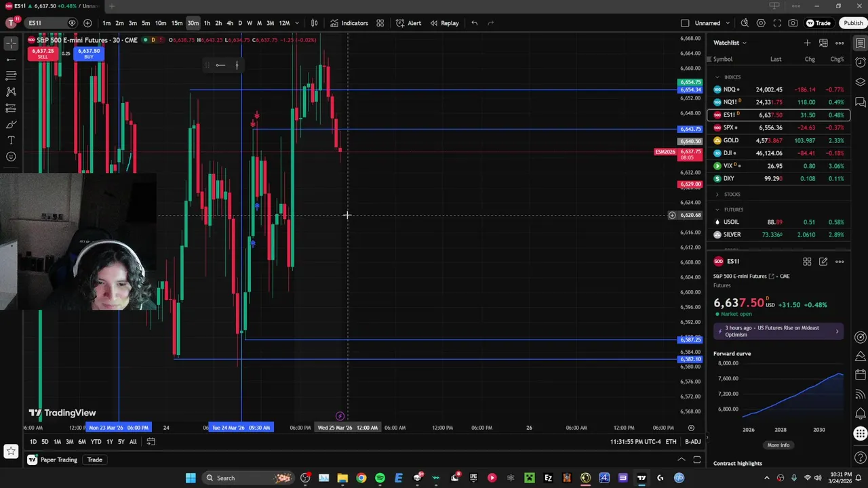
Task: Open the ES1! details more options menu
Action: coord(840,262)
